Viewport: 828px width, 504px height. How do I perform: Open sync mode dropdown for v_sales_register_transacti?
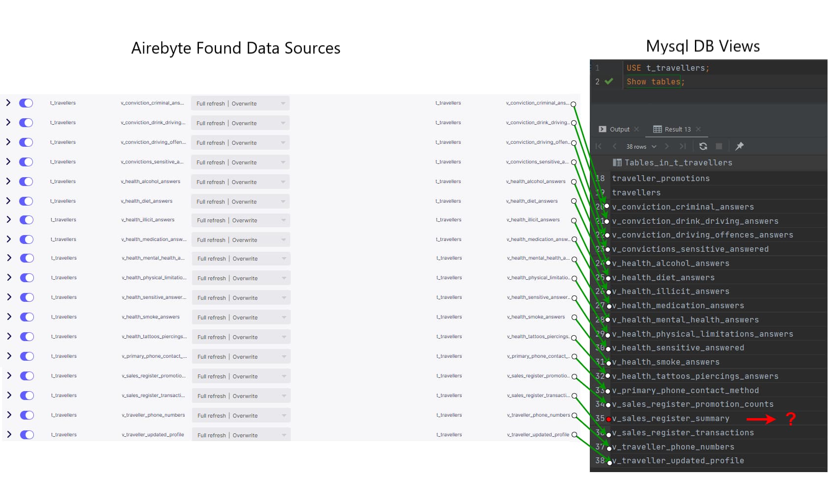[241, 396]
